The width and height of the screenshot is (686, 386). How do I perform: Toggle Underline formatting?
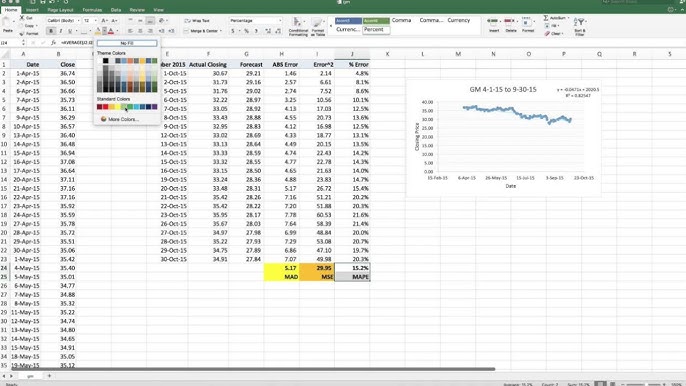pyautogui.click(x=70, y=31)
